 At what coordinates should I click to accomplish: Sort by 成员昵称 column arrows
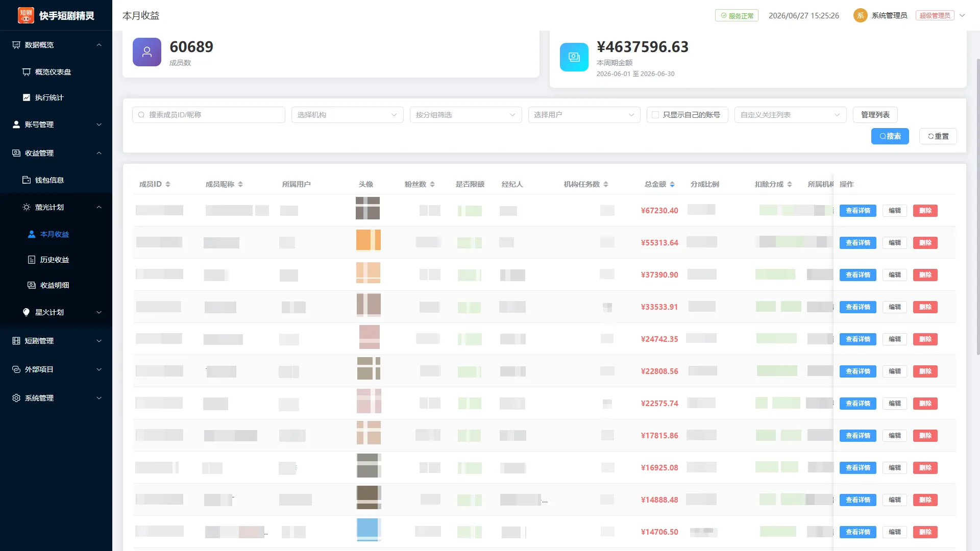[240, 184]
